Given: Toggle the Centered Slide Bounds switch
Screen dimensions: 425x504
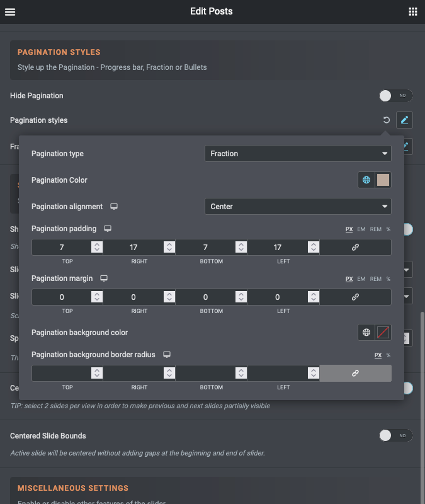Looking at the screenshot, I should 395,435.
